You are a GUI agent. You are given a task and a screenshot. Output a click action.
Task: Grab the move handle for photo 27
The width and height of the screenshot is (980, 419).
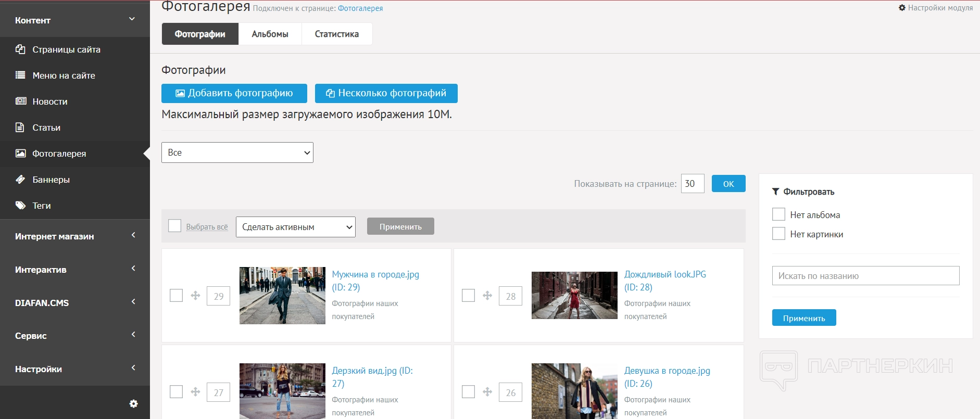tap(195, 392)
